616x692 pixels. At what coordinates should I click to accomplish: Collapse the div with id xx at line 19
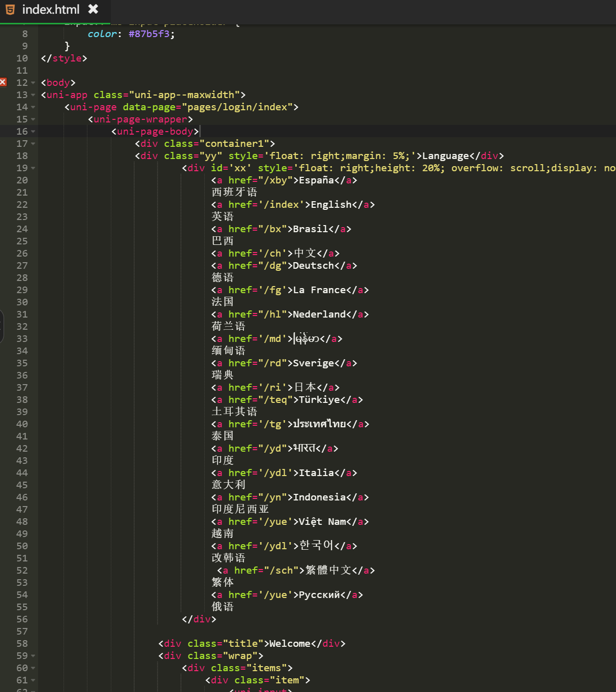(33, 168)
